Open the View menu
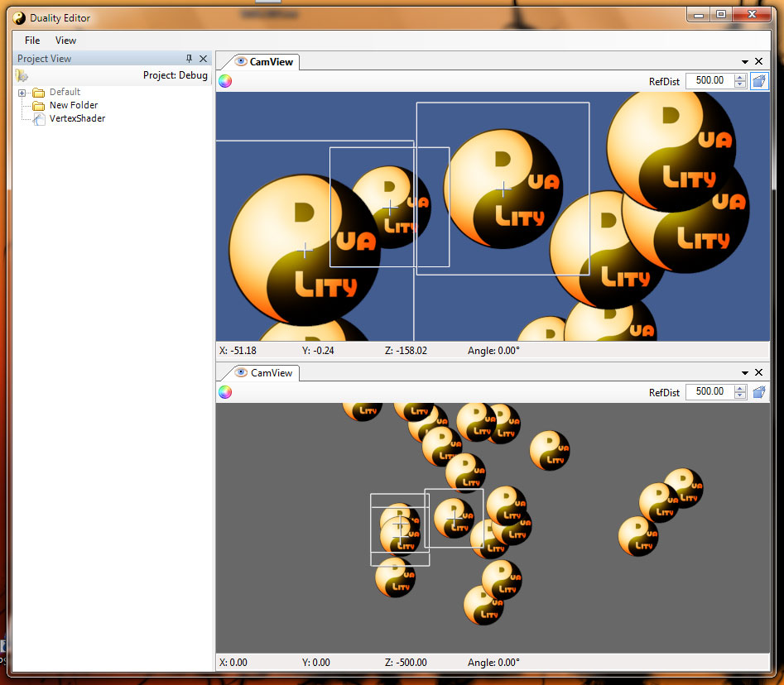 [65, 41]
